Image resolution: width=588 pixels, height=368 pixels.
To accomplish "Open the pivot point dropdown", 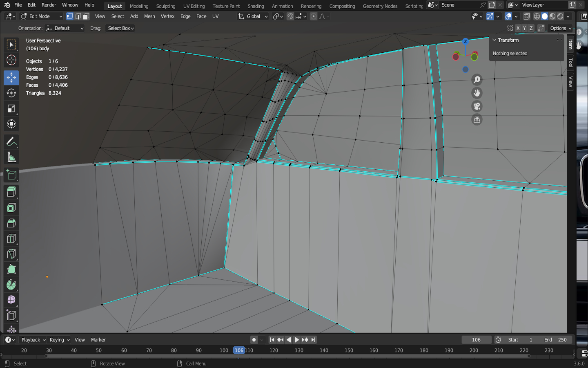I will [x=278, y=16].
